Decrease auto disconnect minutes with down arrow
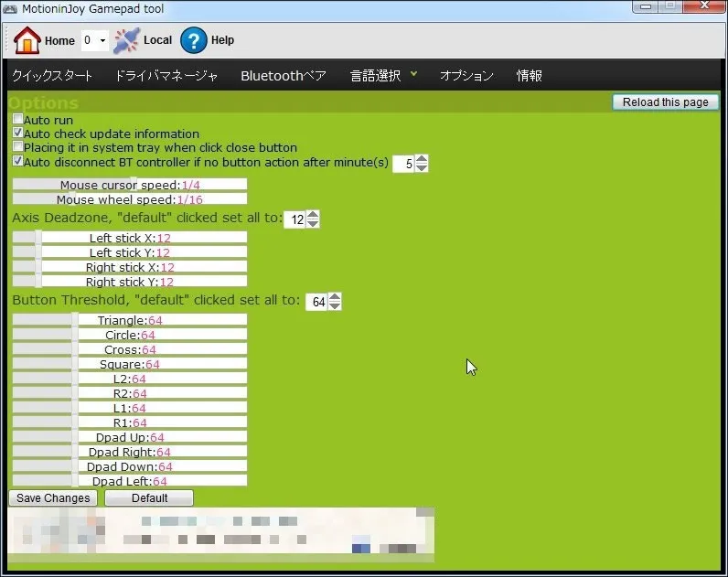The width and height of the screenshot is (728, 577). tap(422, 167)
